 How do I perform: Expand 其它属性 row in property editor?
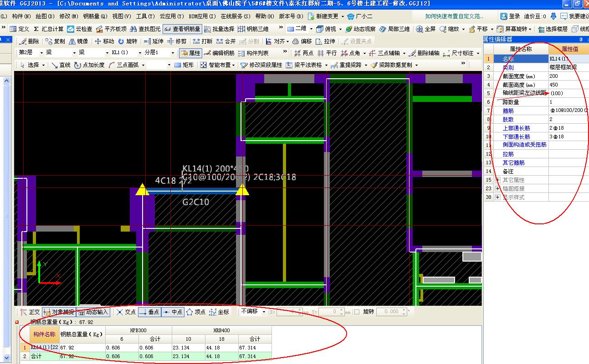498,180
